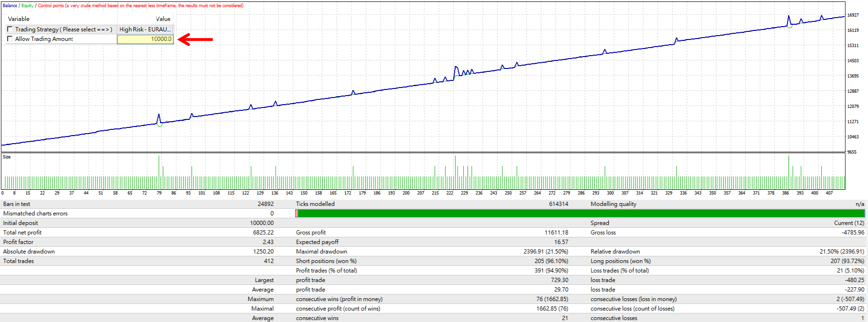Toggle the Trading Strategy checkbox
The height and width of the screenshot is (322, 868).
tap(10, 29)
